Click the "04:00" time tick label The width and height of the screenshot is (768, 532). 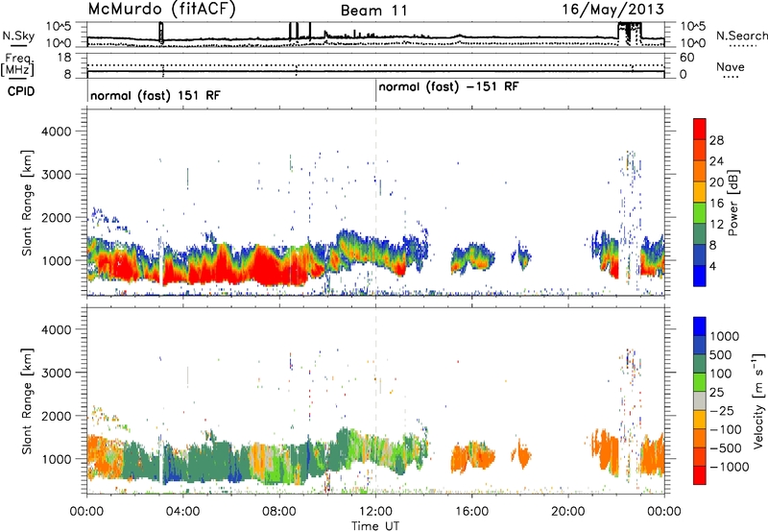tap(182, 512)
